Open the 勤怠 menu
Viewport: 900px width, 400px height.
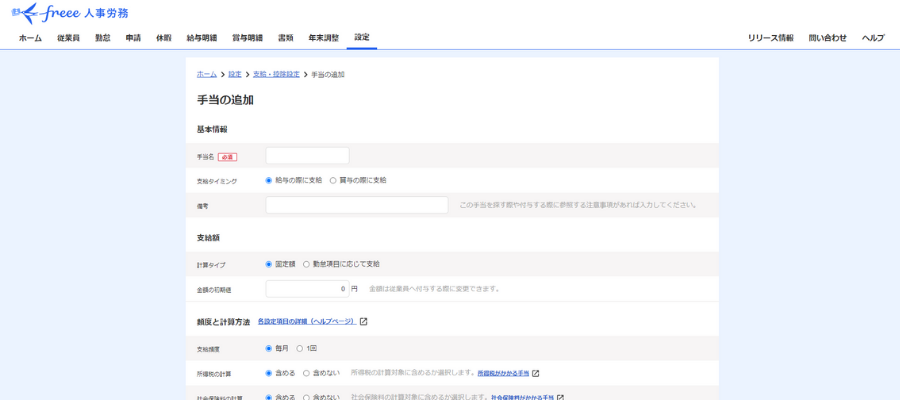pyautogui.click(x=103, y=38)
